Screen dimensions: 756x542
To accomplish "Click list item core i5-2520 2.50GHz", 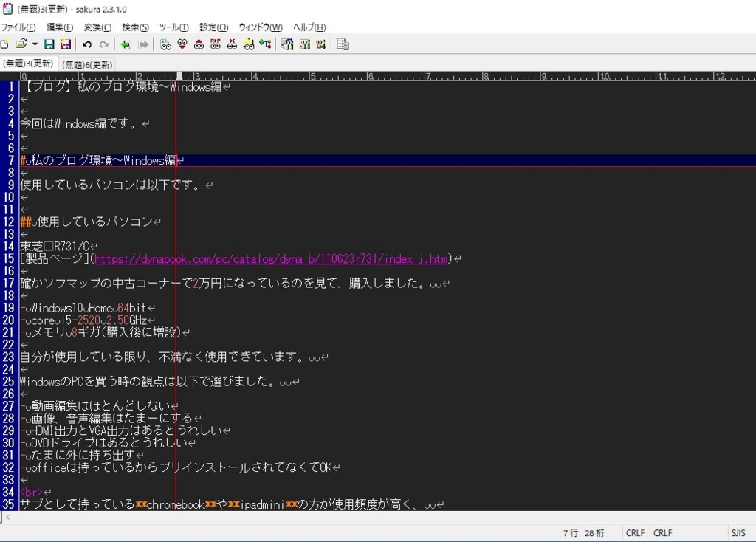I will [83, 320].
